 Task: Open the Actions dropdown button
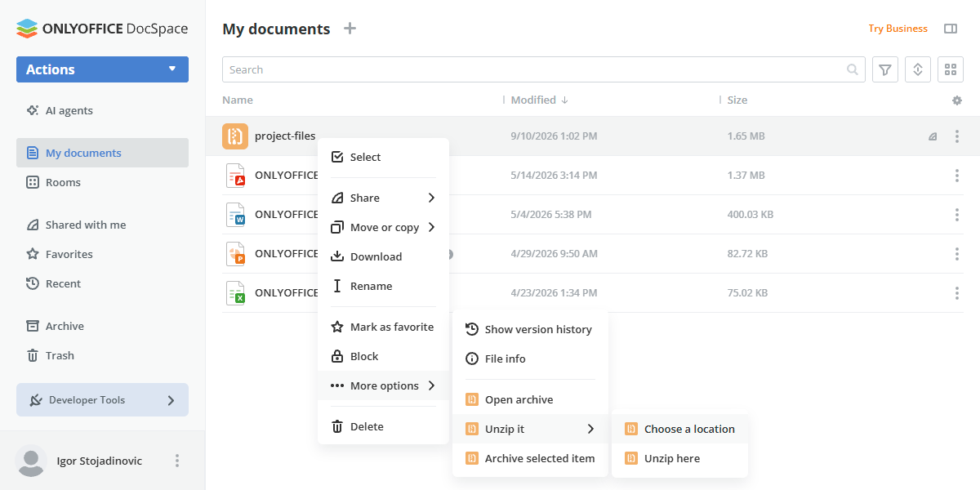[102, 69]
